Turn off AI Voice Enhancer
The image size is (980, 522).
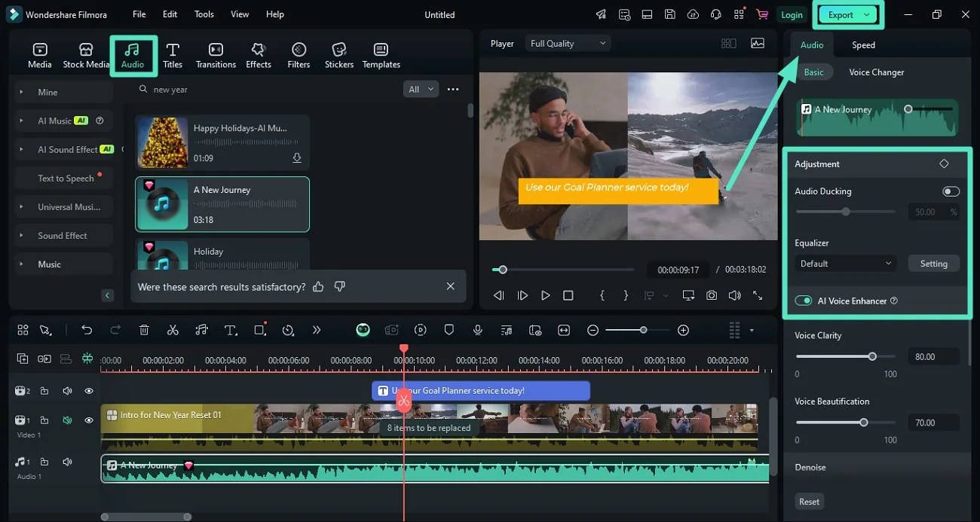(x=803, y=301)
